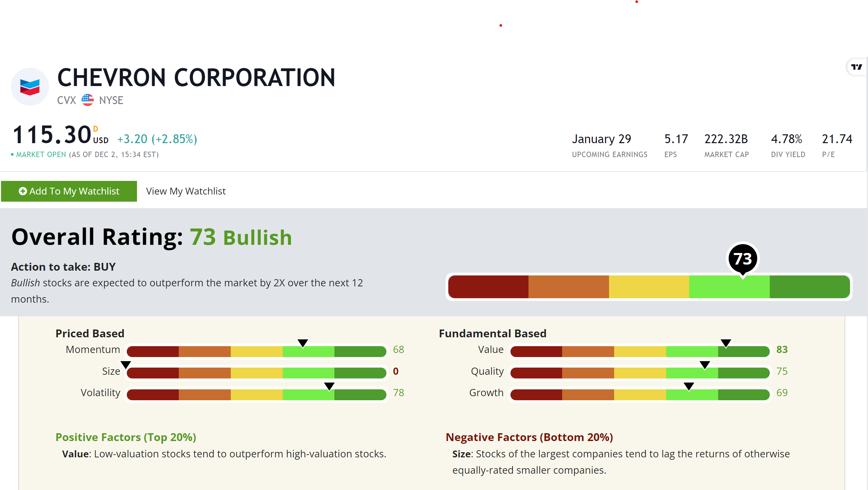
Task: Click the Size rating bar
Action: click(257, 373)
